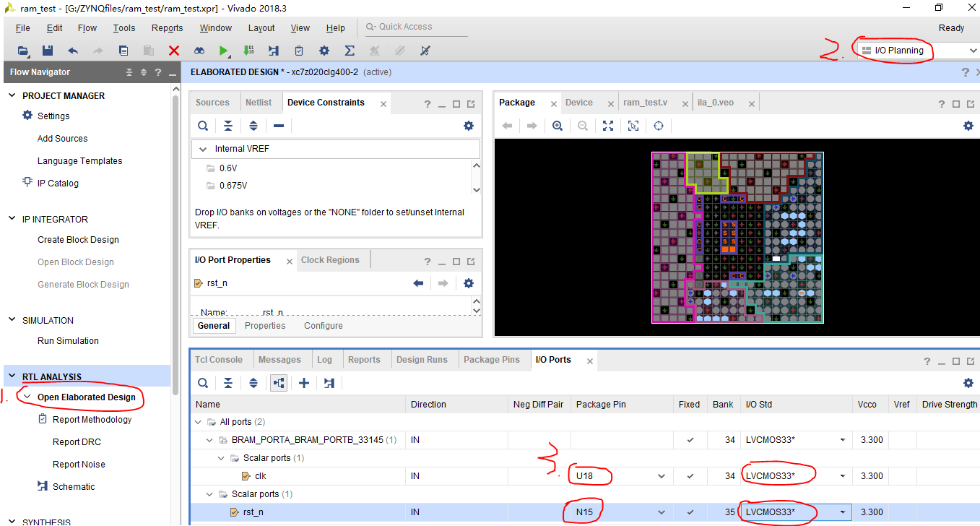This screenshot has height=526, width=980.
Task: Search in the I/O Ports panel
Action: (x=203, y=383)
